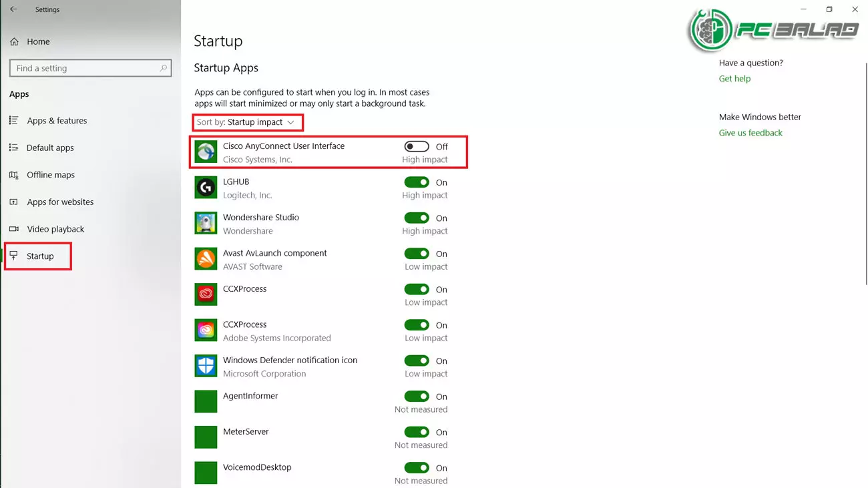
Task: Turn off AgentInformer startup toggle
Action: [417, 397]
